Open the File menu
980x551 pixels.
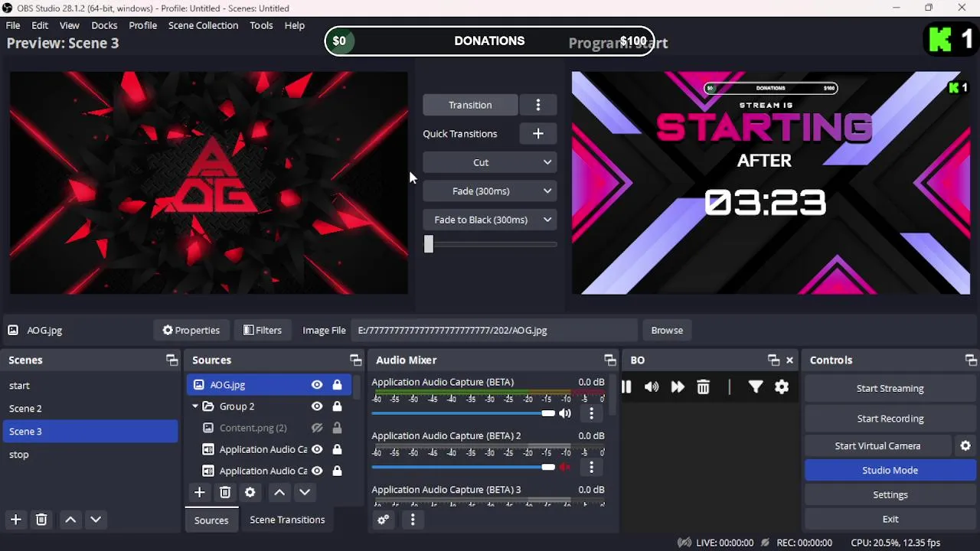[13, 25]
